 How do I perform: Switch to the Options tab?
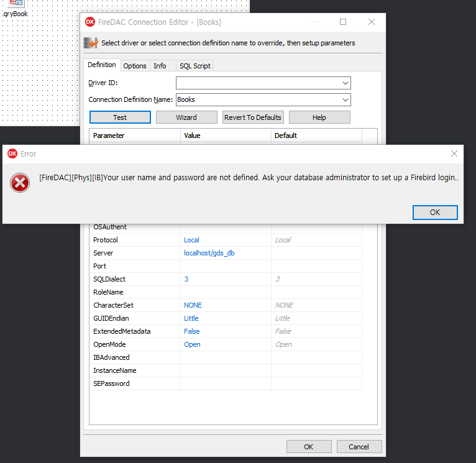(135, 66)
